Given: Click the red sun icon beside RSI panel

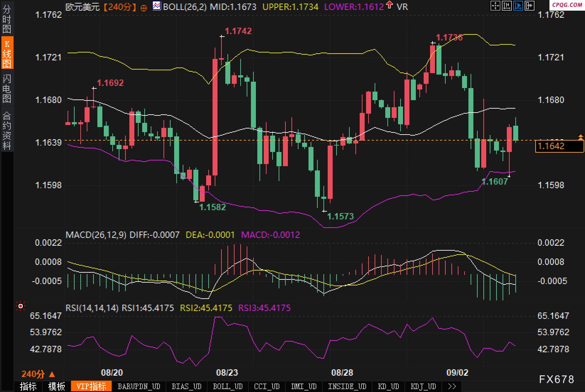Looking at the screenshot, I should [21, 306].
